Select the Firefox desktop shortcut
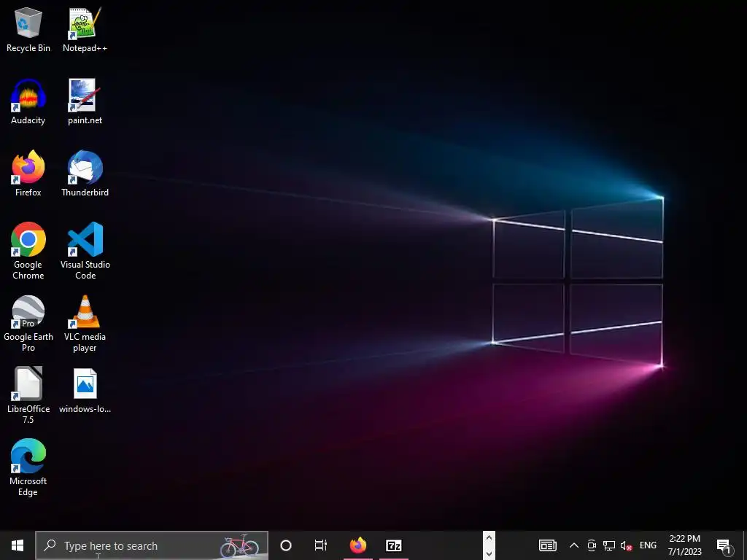The width and height of the screenshot is (747, 560). click(x=28, y=174)
